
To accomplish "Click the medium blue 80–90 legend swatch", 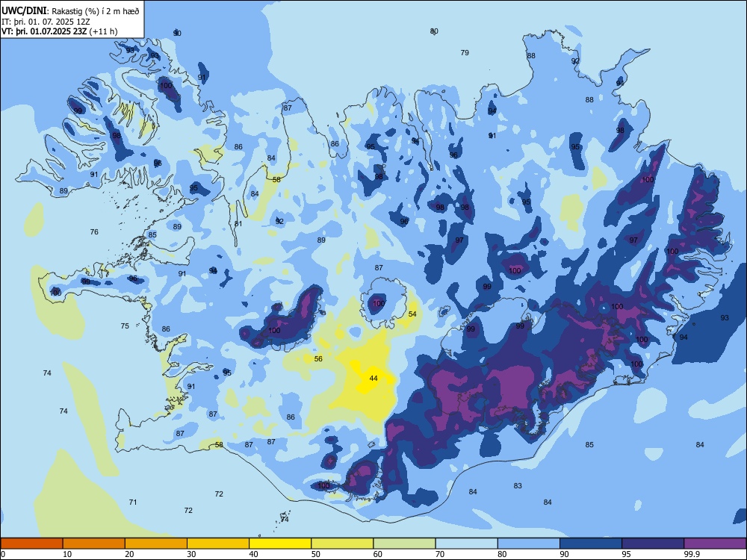I will (x=529, y=544).
